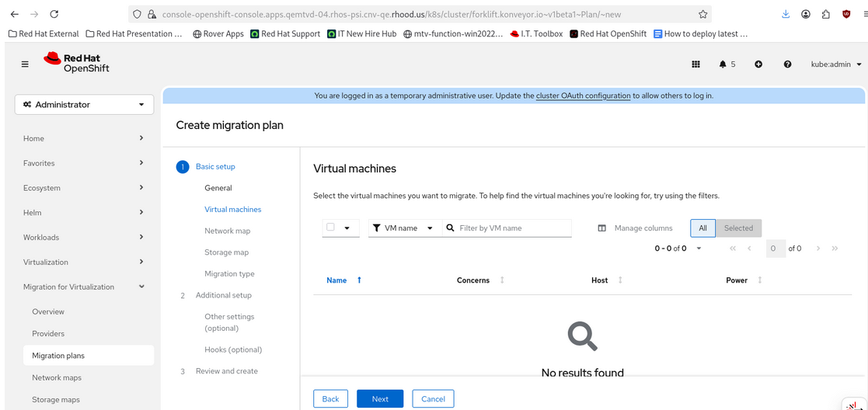Sort by Name using the up arrow
The image size is (868, 410).
(x=359, y=280)
